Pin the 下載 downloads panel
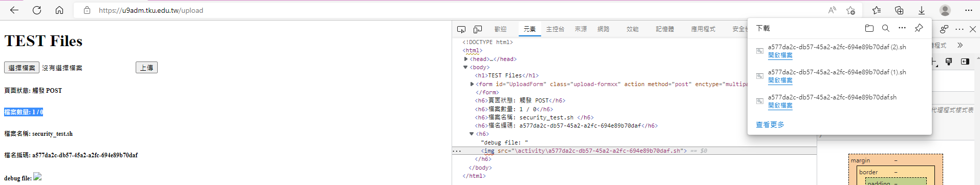980x185 pixels. (919, 28)
